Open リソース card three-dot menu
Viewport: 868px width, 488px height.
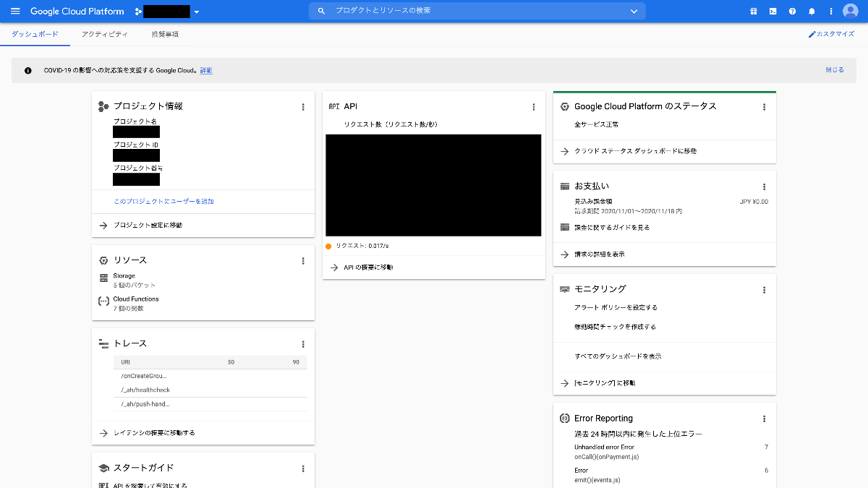[303, 261]
